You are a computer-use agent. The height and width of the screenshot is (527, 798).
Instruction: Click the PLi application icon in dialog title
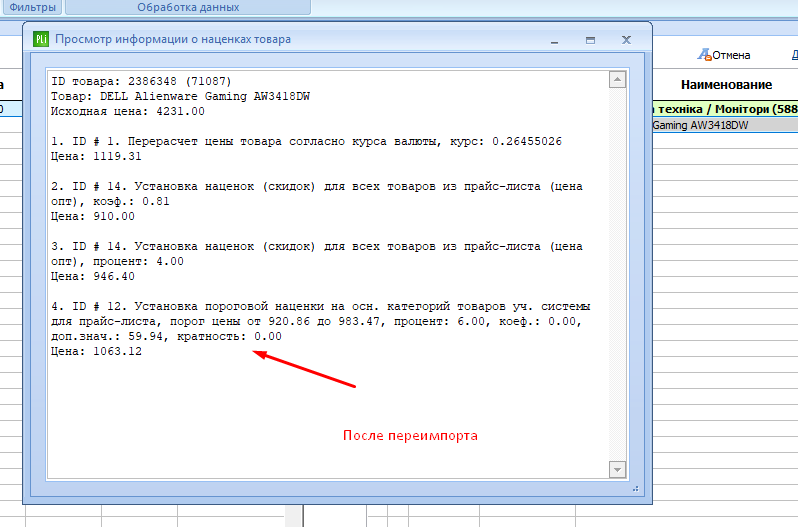(41, 39)
